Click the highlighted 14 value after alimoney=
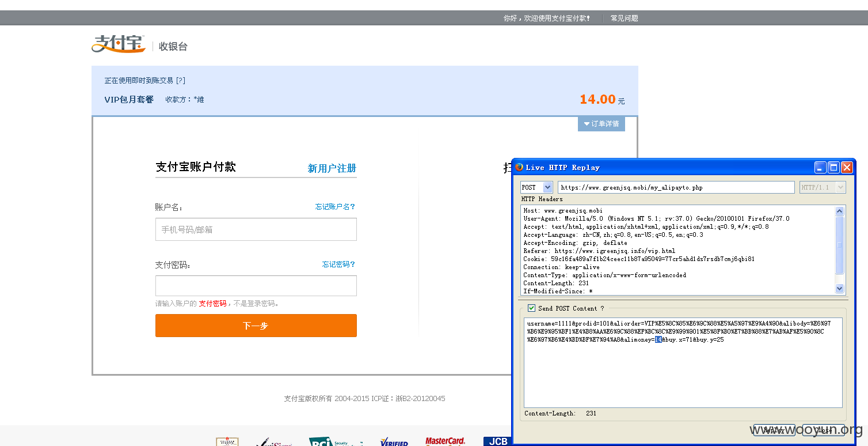 click(658, 340)
